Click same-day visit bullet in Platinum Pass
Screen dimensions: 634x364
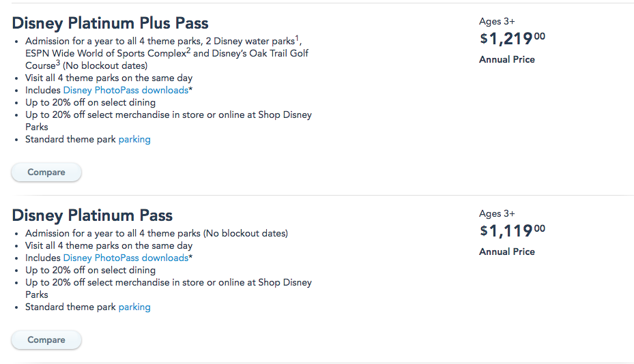pos(109,245)
